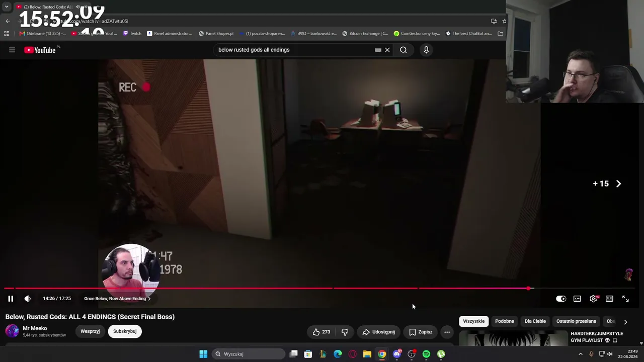Open the Chrome apps grid shortcut
The image size is (644, 362).
(7, 34)
